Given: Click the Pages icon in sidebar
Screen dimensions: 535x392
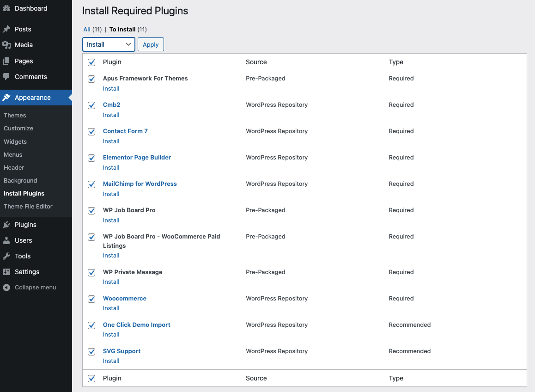Looking at the screenshot, I should pyautogui.click(x=6, y=61).
